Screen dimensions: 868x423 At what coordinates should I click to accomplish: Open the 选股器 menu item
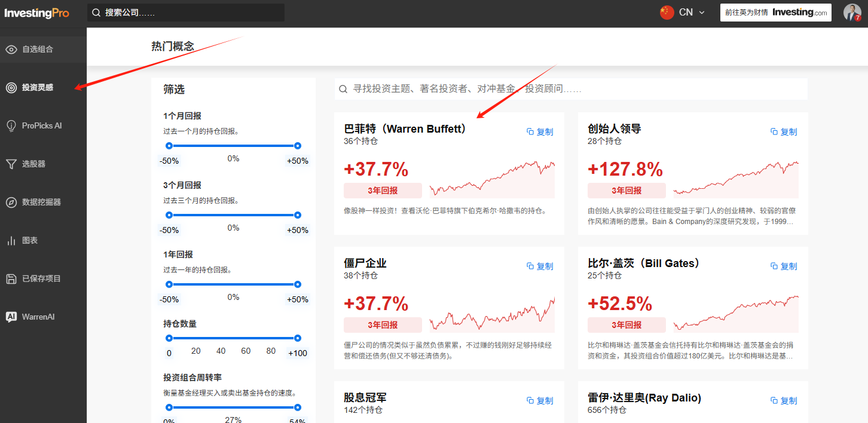point(43,164)
